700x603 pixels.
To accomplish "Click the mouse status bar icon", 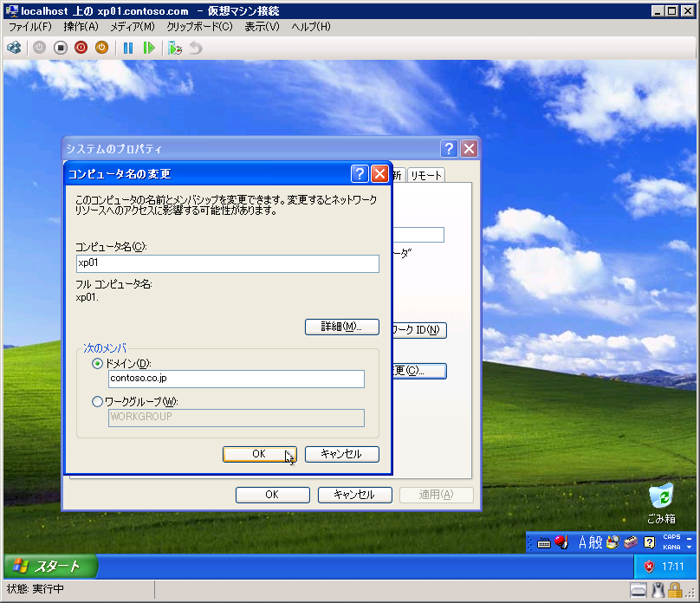I will pyautogui.click(x=658, y=590).
